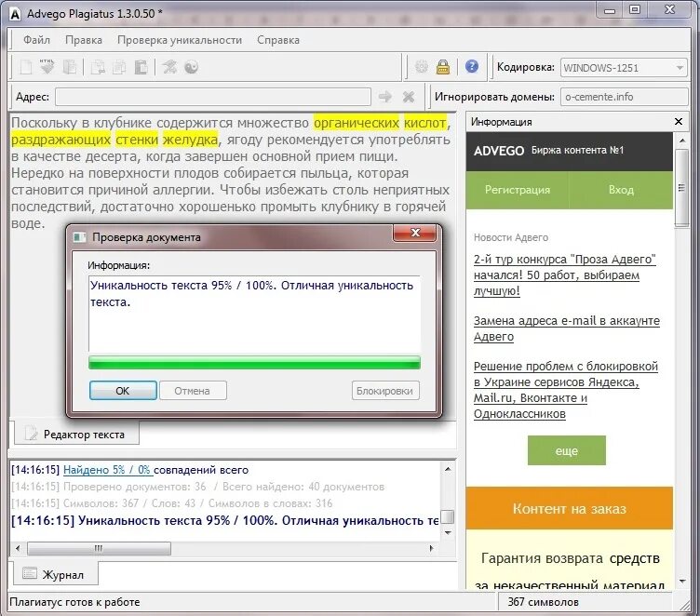Click info panel scrollbar up arrow

click(x=681, y=141)
